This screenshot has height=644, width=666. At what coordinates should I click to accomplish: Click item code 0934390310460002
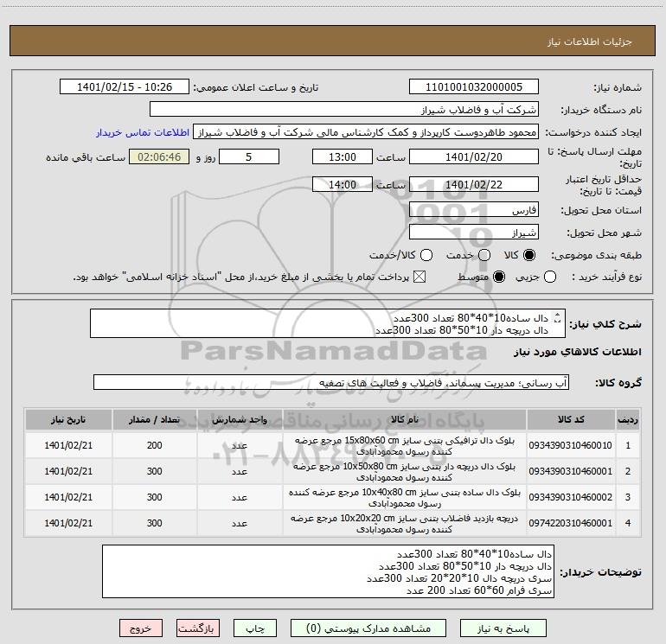pos(571,497)
